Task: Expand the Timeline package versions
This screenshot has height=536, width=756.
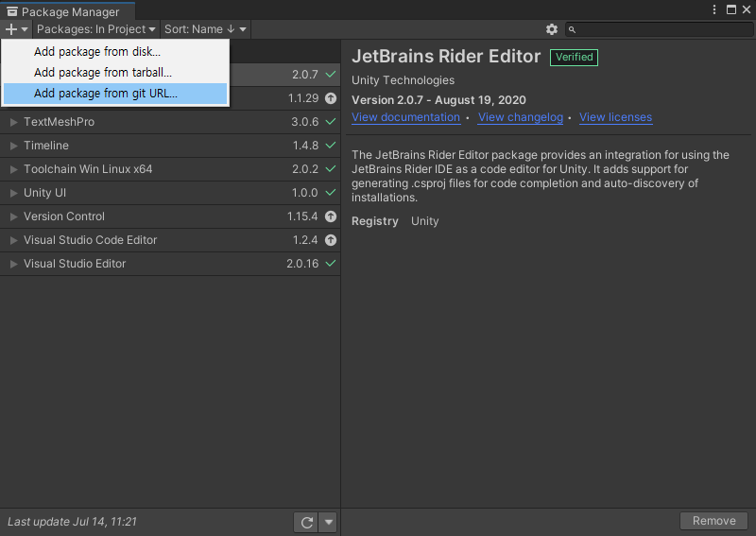Action: click(x=14, y=146)
